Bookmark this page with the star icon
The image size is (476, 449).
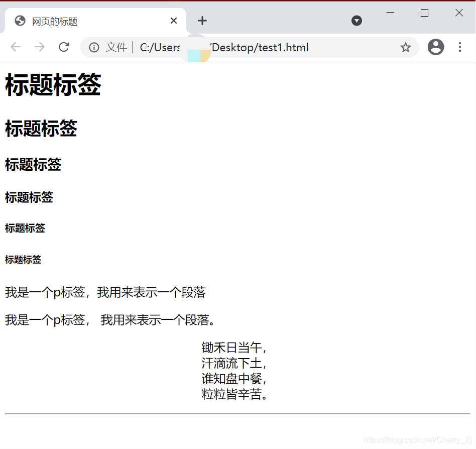(x=405, y=47)
